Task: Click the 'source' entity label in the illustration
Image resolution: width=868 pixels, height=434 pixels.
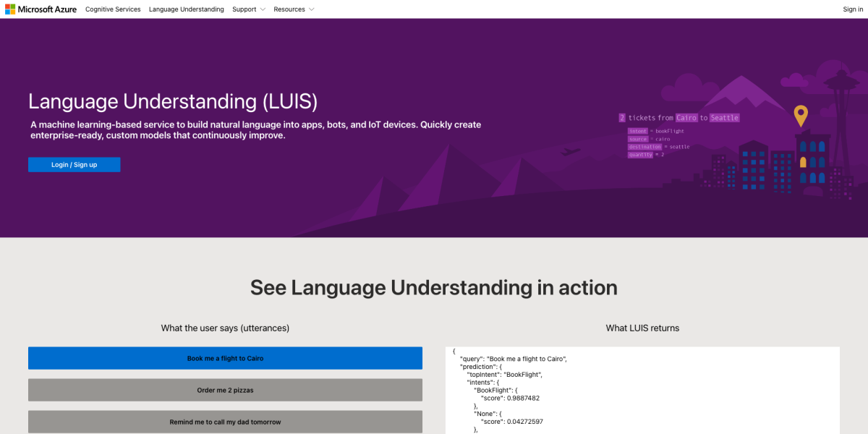Action: coord(637,139)
